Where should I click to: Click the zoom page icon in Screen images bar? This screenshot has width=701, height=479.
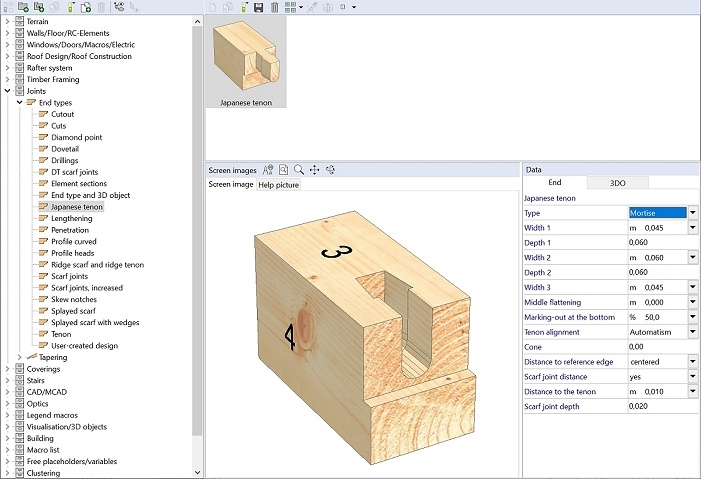point(283,170)
